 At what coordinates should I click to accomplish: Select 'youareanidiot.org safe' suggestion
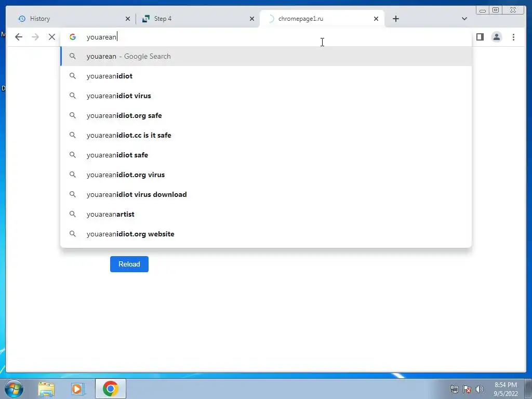click(x=266, y=115)
